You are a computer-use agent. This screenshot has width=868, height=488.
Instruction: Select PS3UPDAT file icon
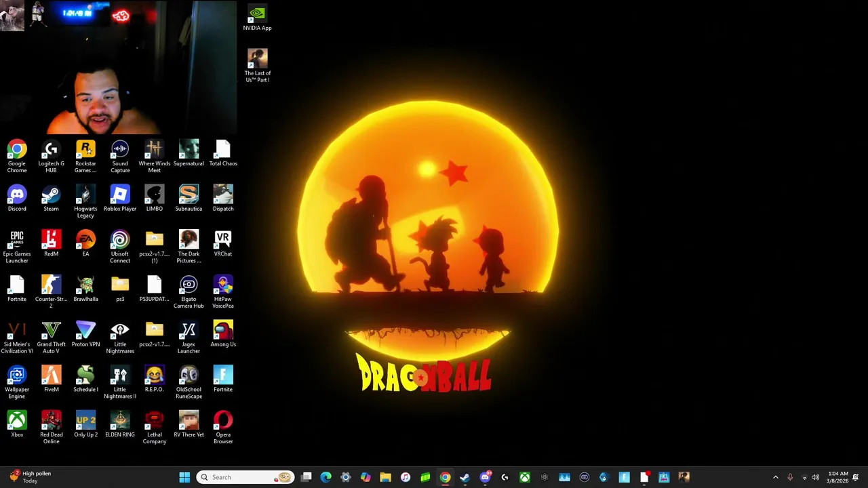coord(155,289)
